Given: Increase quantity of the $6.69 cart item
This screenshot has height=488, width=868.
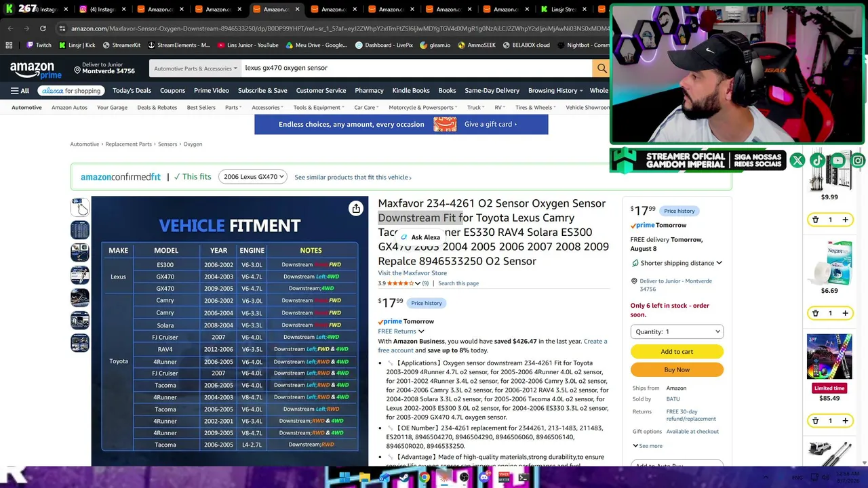Looking at the screenshot, I should 845,313.
